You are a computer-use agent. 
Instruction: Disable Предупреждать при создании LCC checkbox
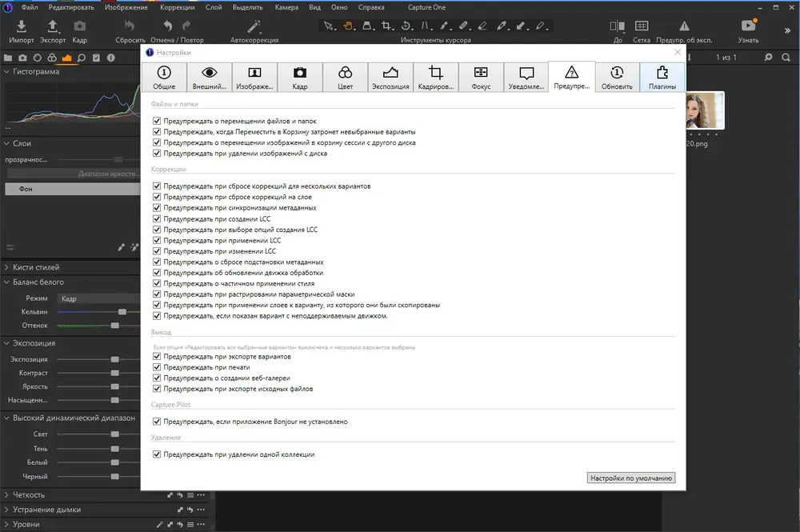157,219
